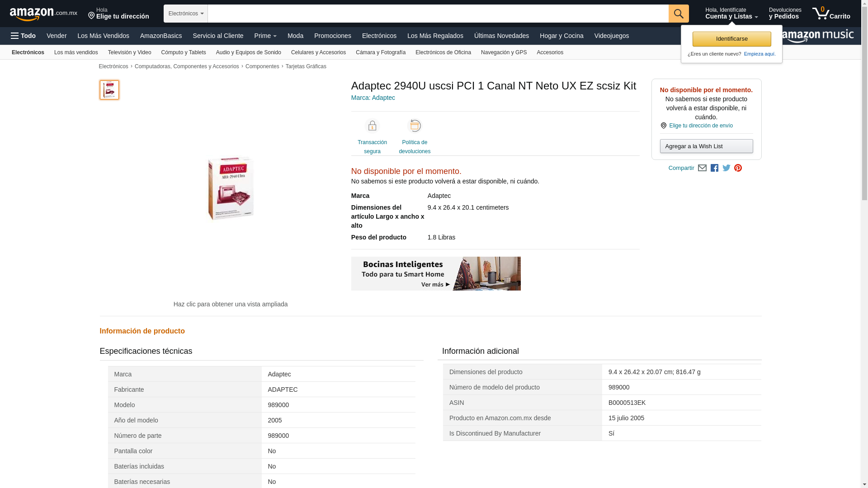
Task: Click the Transacción segura lock icon
Action: pyautogui.click(x=372, y=126)
